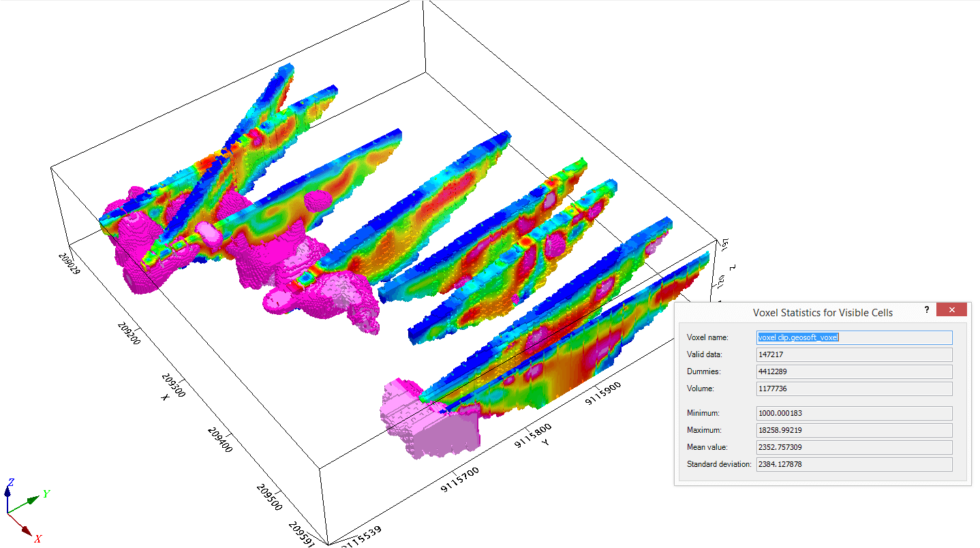Click the 209200 X-axis tick label

pos(128,332)
